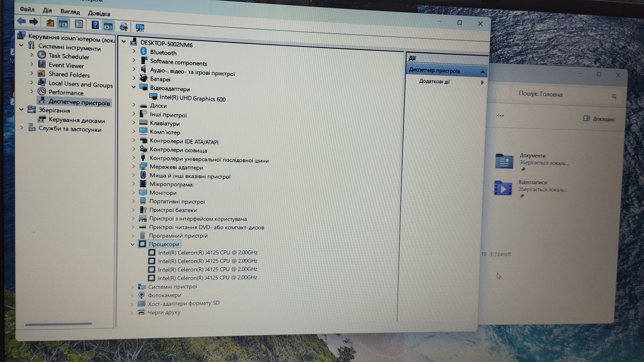Expand the Мережеві адаптери category
The image size is (644, 362).
pyautogui.click(x=134, y=166)
